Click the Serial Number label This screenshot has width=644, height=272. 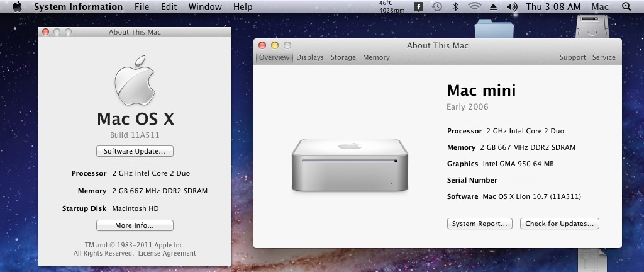pyautogui.click(x=472, y=180)
